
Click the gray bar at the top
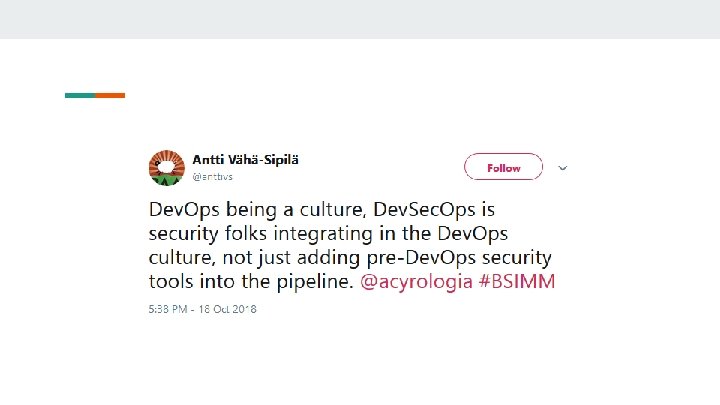pyautogui.click(x=360, y=19)
